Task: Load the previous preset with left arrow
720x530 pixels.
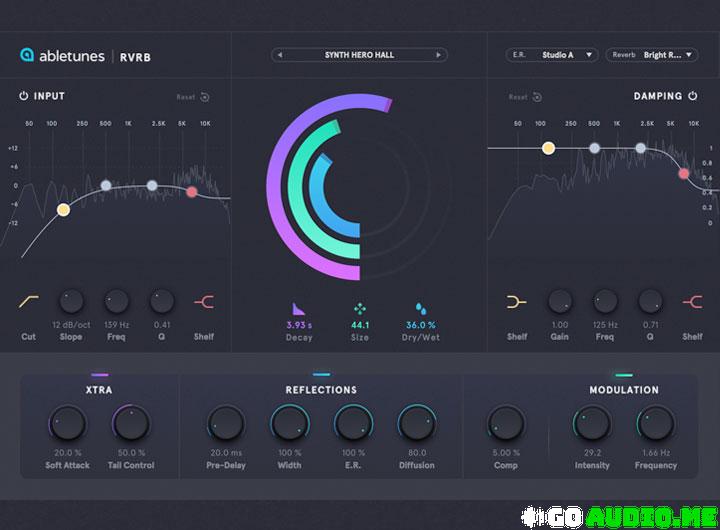Action: tap(280, 55)
